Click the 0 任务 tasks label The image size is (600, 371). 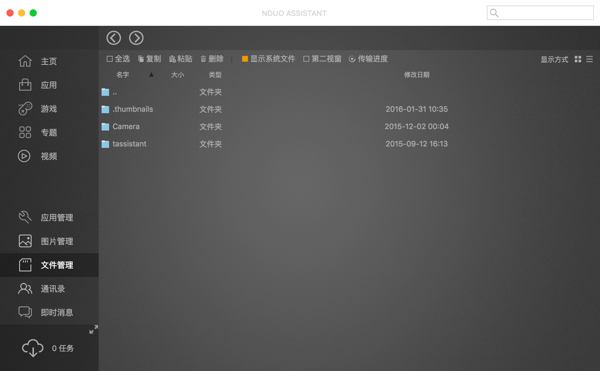[x=63, y=348]
